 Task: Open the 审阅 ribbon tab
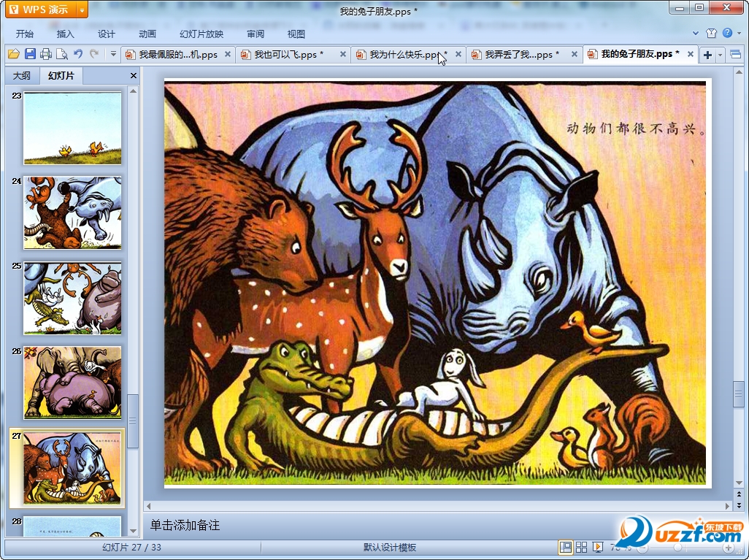pos(256,34)
